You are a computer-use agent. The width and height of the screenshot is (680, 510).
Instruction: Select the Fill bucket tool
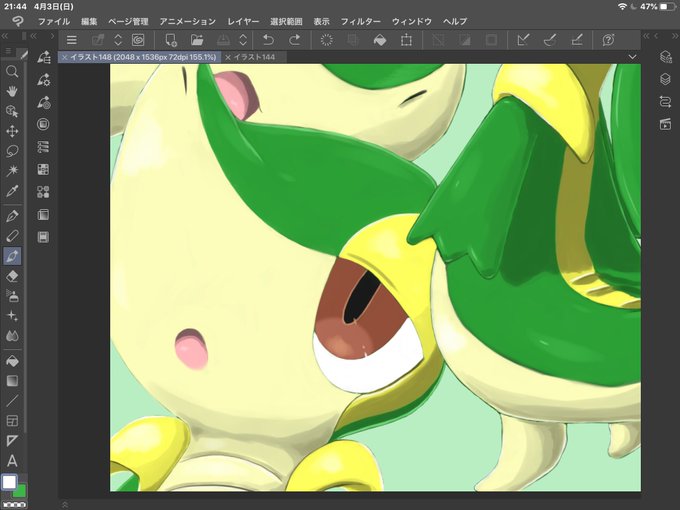pos(12,361)
